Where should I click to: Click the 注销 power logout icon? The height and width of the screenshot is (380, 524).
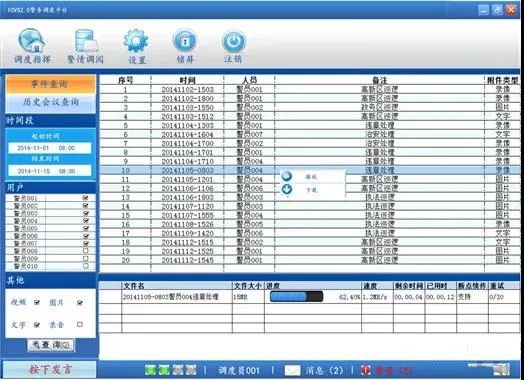(234, 41)
